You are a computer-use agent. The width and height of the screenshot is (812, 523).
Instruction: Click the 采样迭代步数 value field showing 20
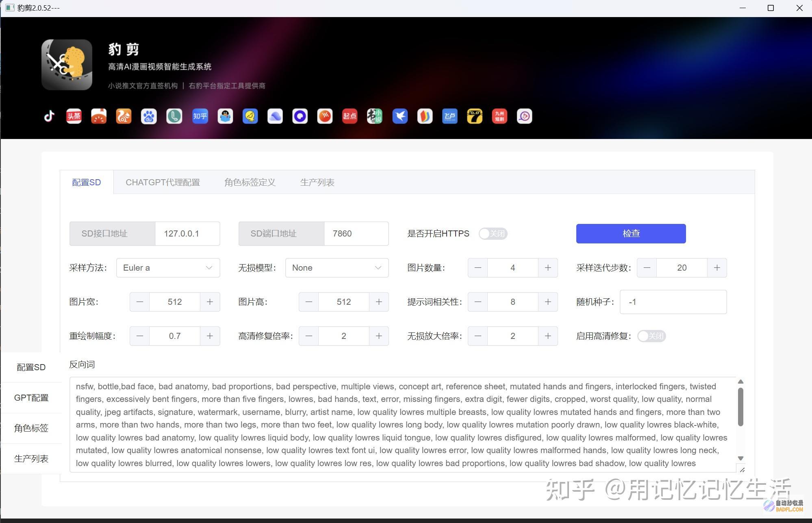click(682, 268)
